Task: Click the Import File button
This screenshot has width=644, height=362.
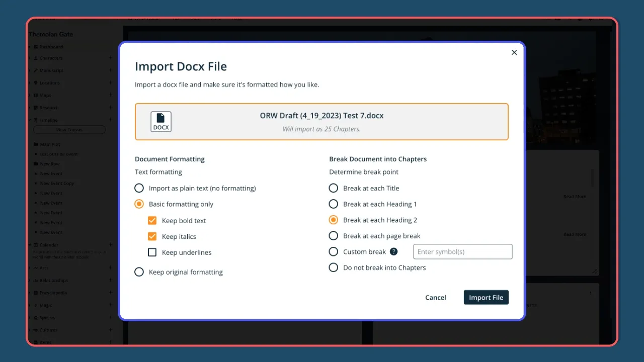Action: [x=486, y=297]
